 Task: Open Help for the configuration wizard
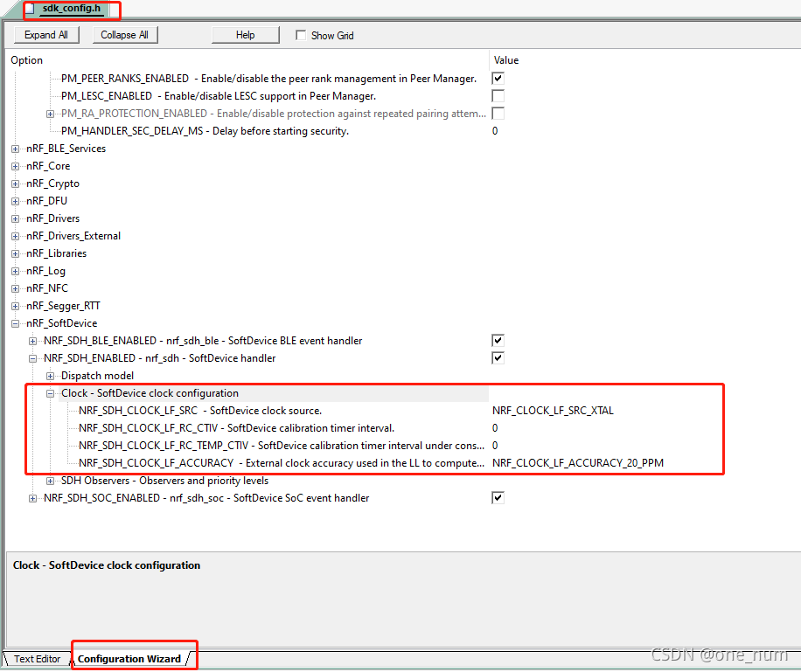pos(245,35)
